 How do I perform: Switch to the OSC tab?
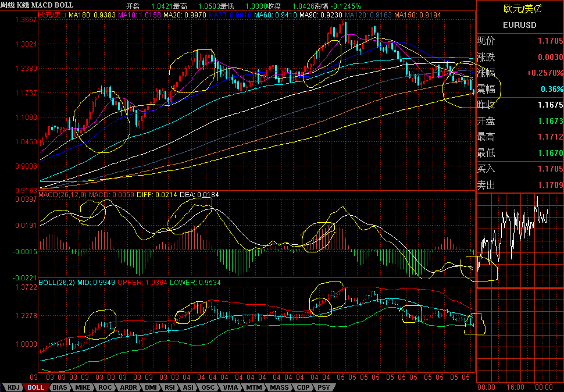click(x=208, y=387)
